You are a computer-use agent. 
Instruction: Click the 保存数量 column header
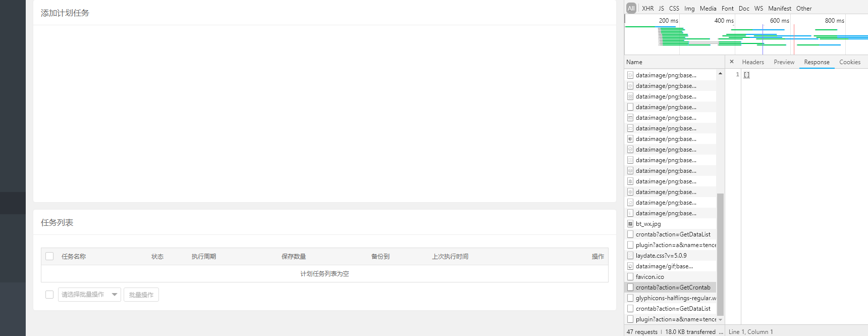[294, 257]
